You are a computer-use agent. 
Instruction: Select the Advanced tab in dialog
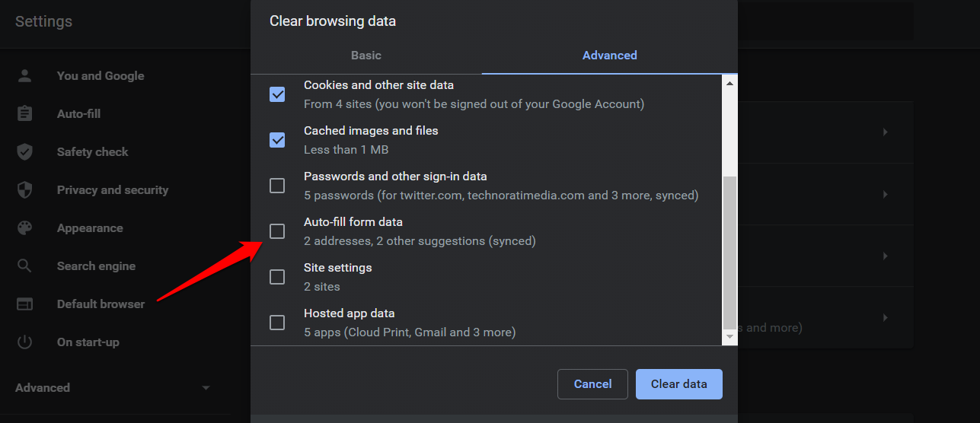click(610, 55)
